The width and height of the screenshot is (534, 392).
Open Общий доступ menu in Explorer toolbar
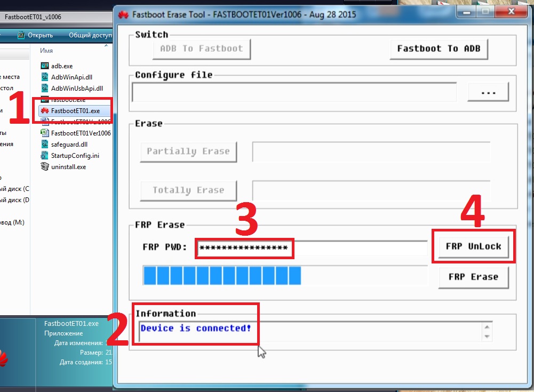point(90,35)
